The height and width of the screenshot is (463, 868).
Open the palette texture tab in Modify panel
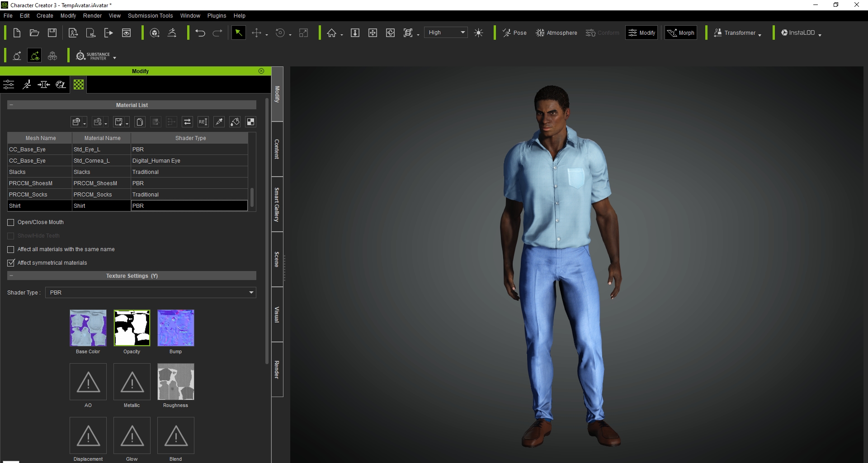61,84
